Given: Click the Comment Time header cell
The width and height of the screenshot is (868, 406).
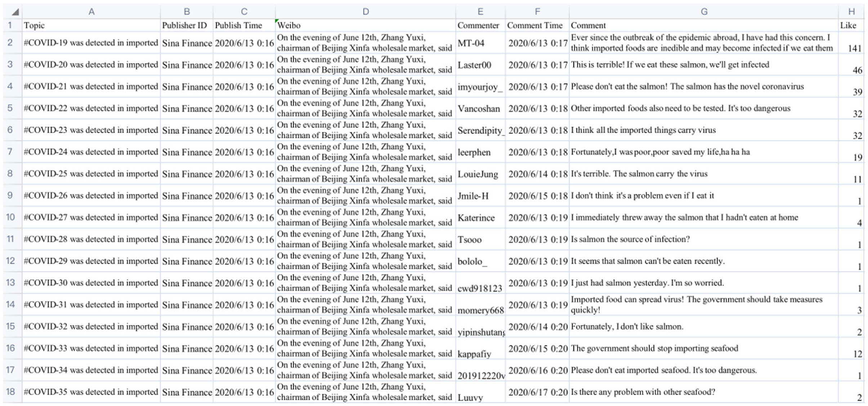Looking at the screenshot, I should click(x=537, y=25).
